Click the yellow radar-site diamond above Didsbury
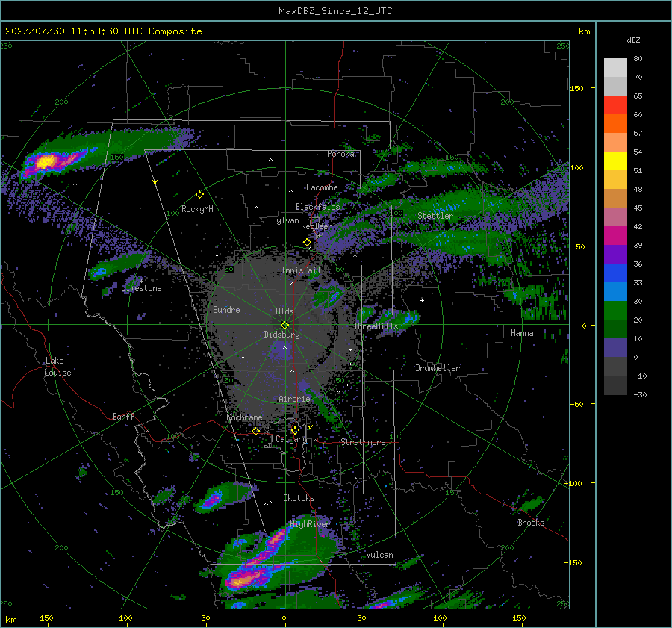The image size is (672, 628). [x=284, y=326]
